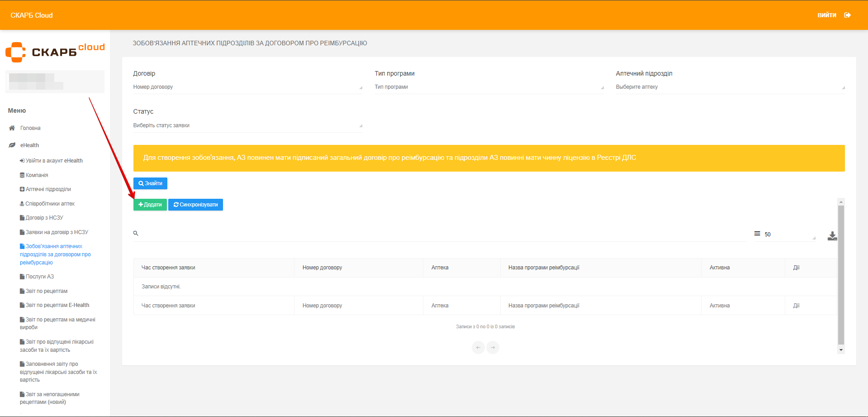Viewport: 868px width, 417px height.
Task: Open Договір з НСЗУ menu item
Action: pyautogui.click(x=44, y=218)
